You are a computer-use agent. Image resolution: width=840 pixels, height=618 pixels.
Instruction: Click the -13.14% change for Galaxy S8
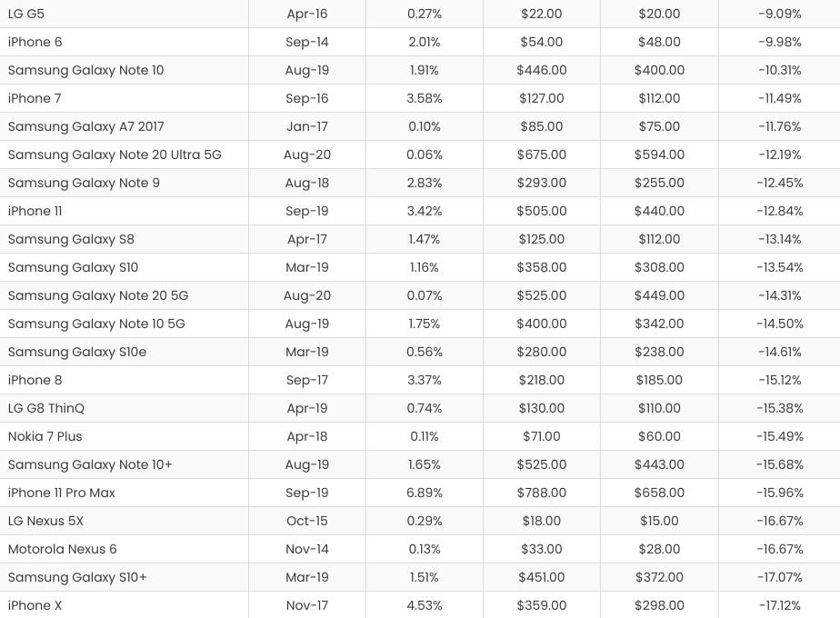tap(780, 239)
